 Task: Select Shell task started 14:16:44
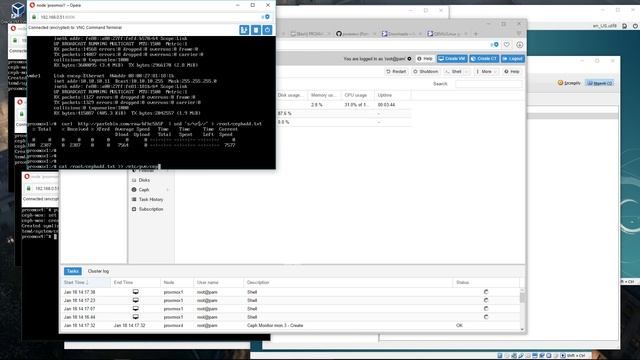291,317
